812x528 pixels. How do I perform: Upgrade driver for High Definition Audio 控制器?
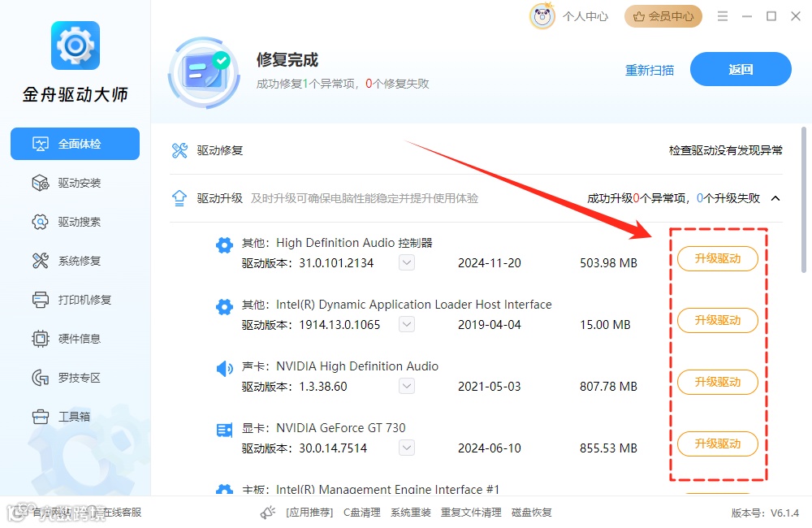(718, 258)
